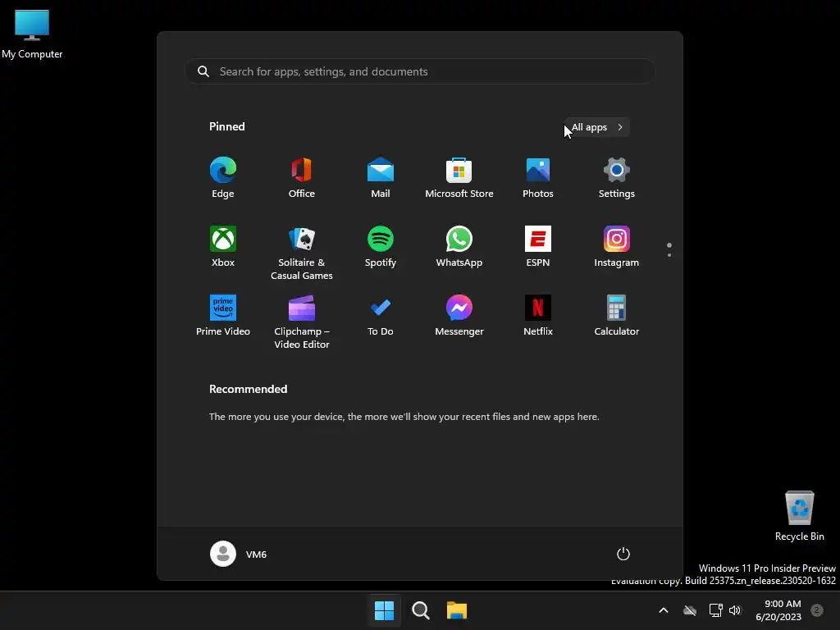
Task: Launch Netflix
Action: click(538, 316)
